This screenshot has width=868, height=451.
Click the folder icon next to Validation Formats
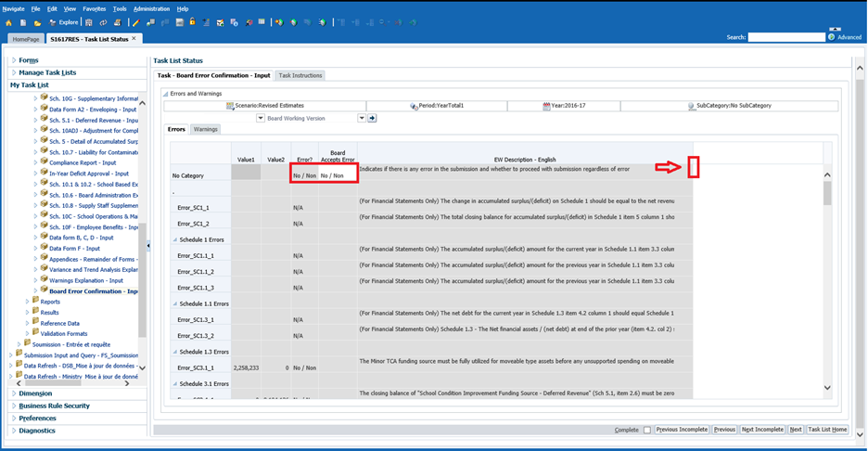pyautogui.click(x=35, y=332)
